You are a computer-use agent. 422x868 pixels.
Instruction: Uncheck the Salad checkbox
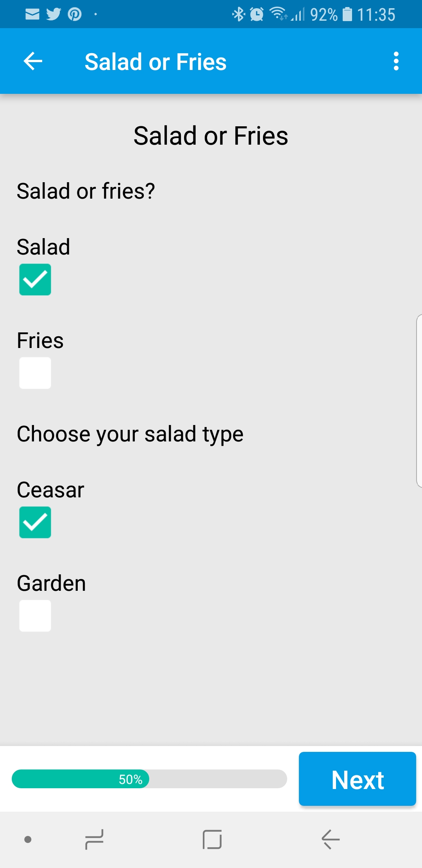35,280
